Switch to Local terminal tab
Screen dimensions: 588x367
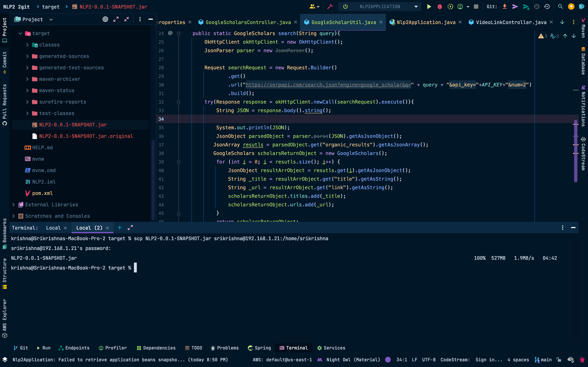coord(53,228)
